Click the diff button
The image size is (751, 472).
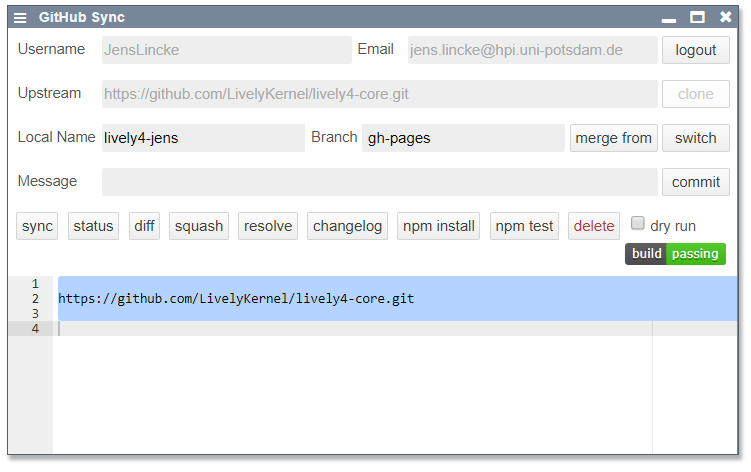144,226
